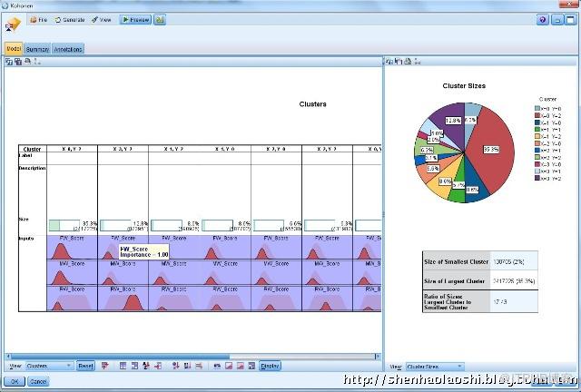This screenshot has height=392, width=581.
Task: Click the Reset button
Action: pyautogui.click(x=85, y=366)
